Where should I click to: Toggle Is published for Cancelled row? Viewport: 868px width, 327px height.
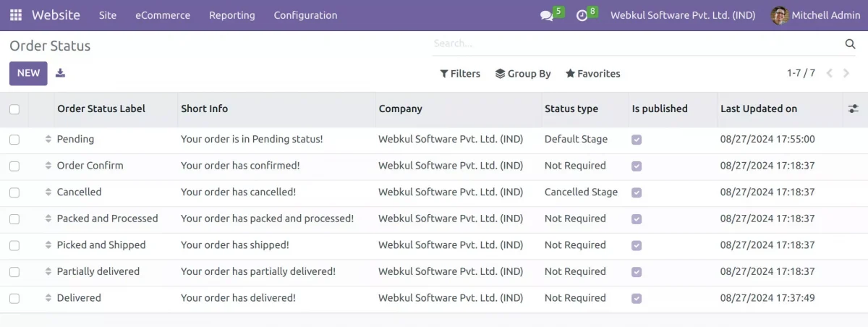point(637,192)
